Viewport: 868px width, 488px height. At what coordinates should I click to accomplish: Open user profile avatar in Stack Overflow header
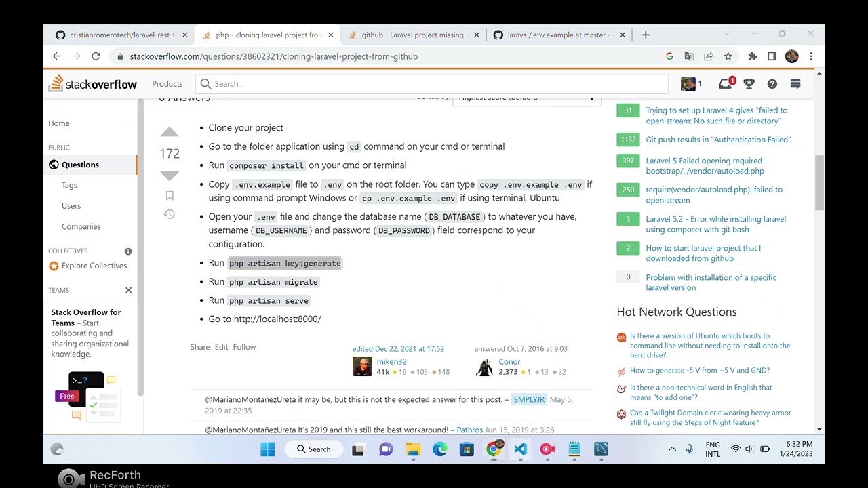click(688, 83)
